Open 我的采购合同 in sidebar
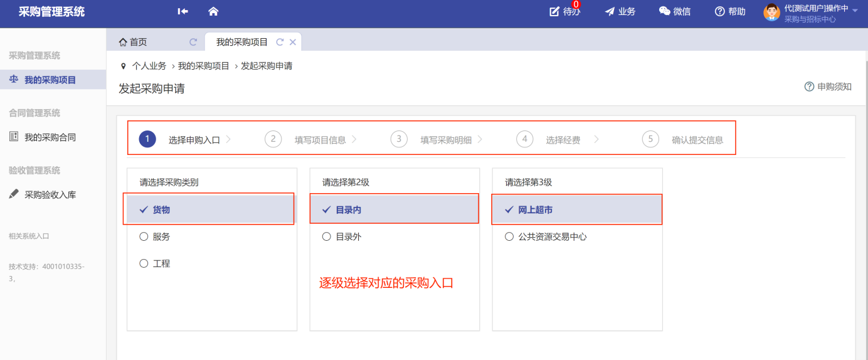 tap(50, 137)
